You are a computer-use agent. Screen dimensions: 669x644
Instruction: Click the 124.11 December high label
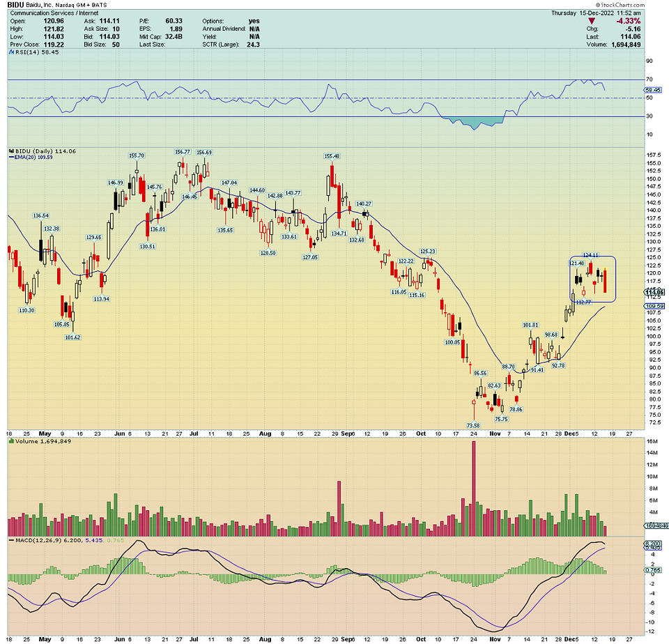pos(590,255)
